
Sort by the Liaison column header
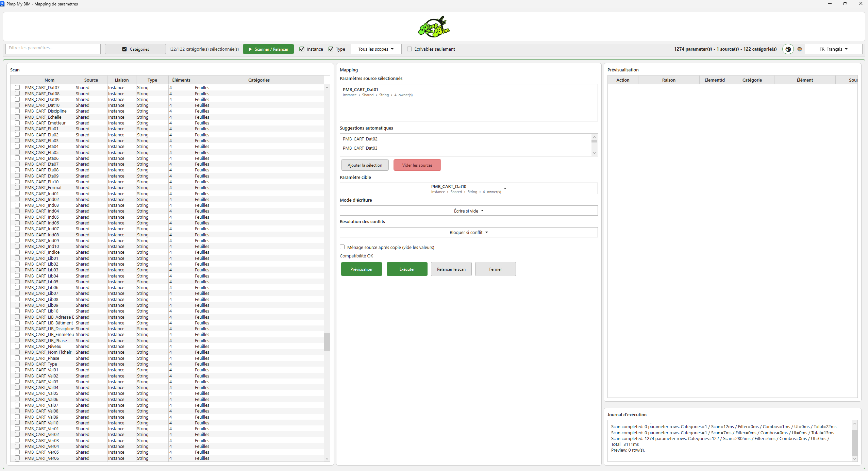[122, 80]
